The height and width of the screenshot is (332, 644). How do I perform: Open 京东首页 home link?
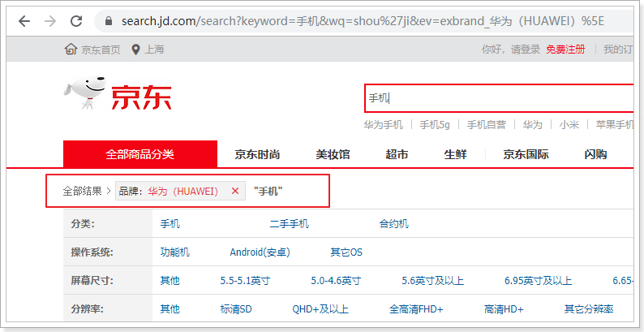click(93, 50)
